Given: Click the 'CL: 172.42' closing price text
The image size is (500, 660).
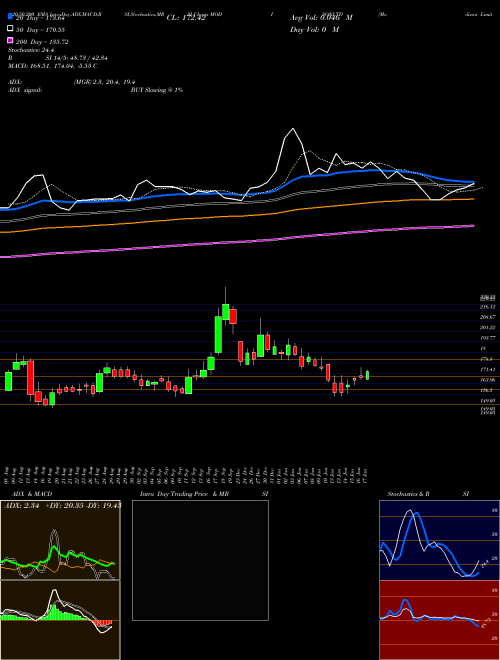Looking at the screenshot, I should (186, 18).
